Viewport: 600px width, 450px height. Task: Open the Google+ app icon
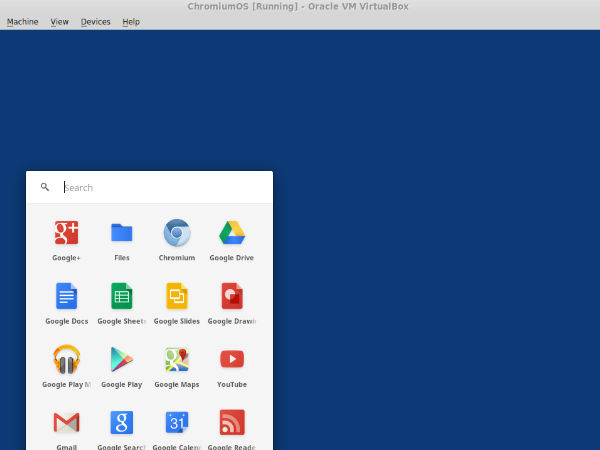pos(66,233)
